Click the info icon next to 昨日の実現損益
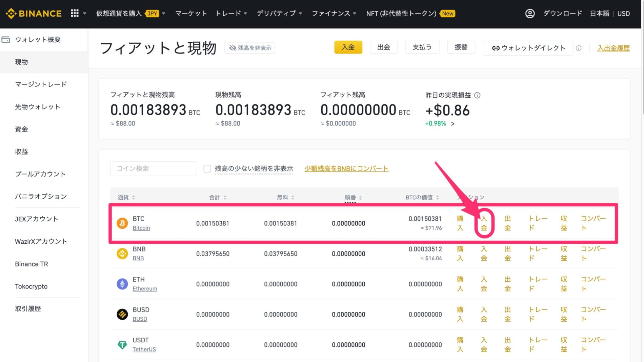The height and width of the screenshot is (362, 644). [x=477, y=95]
